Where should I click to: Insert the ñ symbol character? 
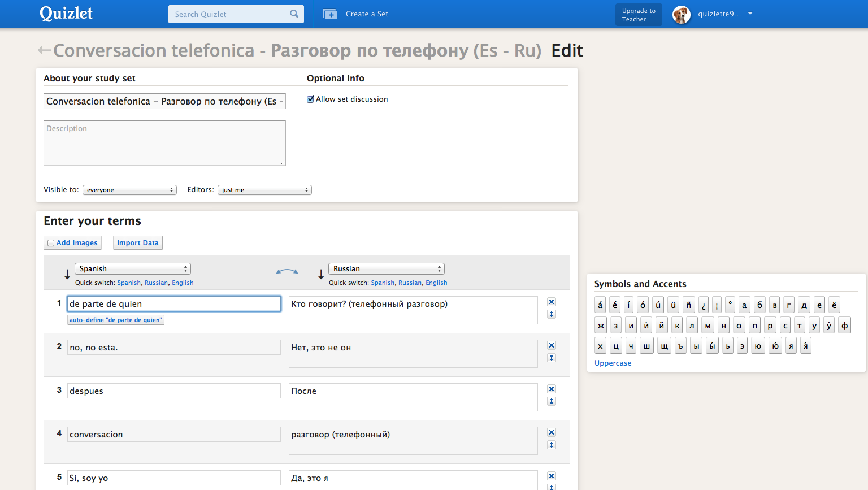[688, 305]
